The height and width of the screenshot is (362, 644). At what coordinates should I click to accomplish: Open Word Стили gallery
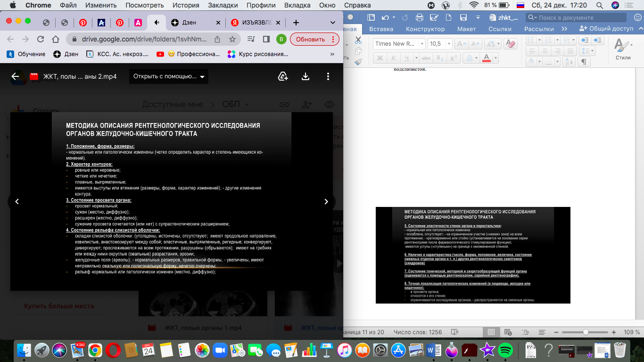(x=622, y=49)
